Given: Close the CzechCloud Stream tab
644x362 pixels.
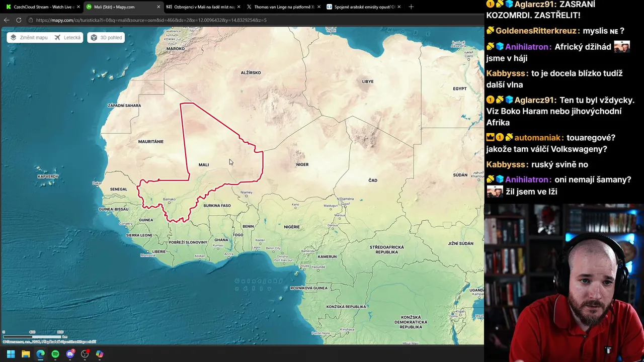Looking at the screenshot, I should 78,7.
